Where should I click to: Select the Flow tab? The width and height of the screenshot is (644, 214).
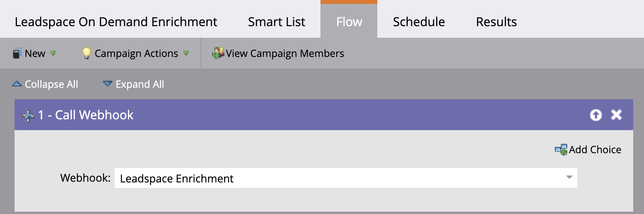pos(349,20)
